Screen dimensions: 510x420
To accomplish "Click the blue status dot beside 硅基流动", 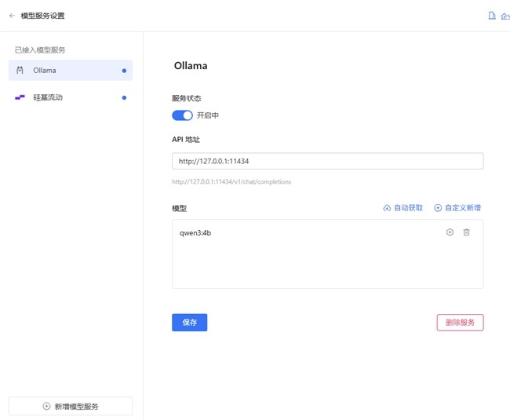I will pos(124,98).
